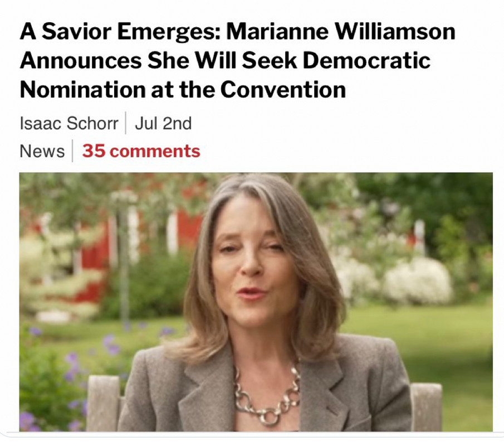Click the white flowering bush in photo
504x446 pixels.
pos(418,282)
